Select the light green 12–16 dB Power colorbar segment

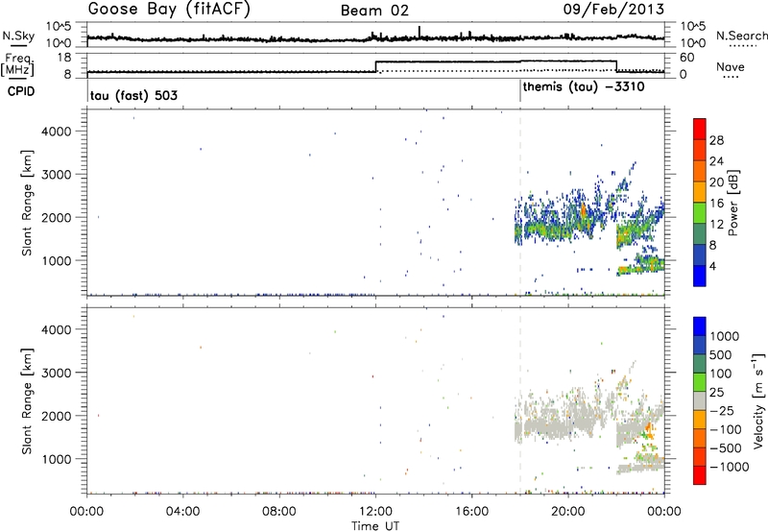[x=700, y=213]
